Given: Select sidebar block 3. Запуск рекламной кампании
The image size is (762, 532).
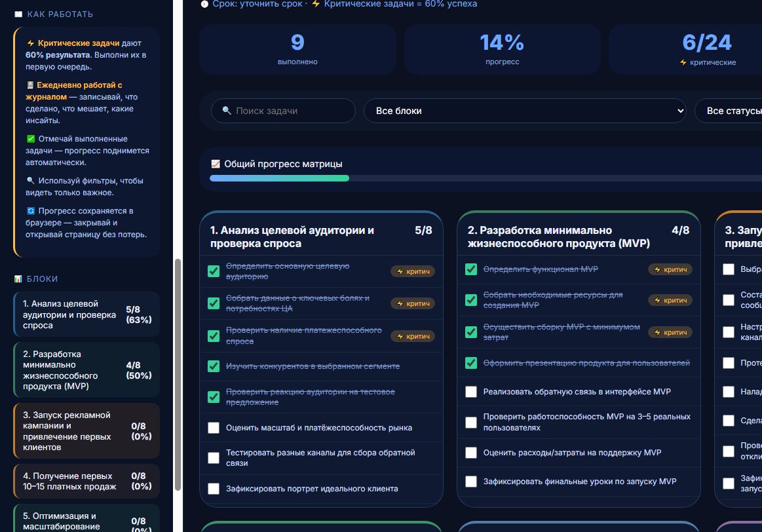Looking at the screenshot, I should (86, 431).
